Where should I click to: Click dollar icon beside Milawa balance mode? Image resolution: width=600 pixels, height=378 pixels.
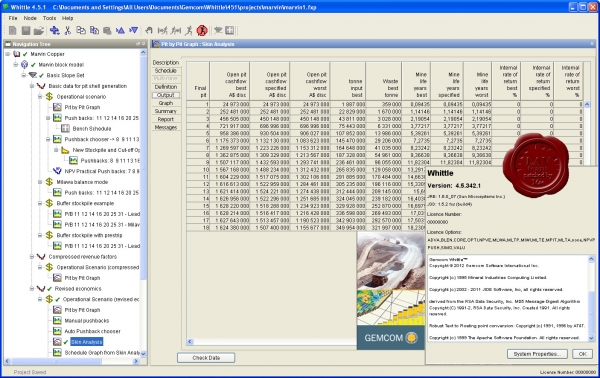[x=49, y=182]
